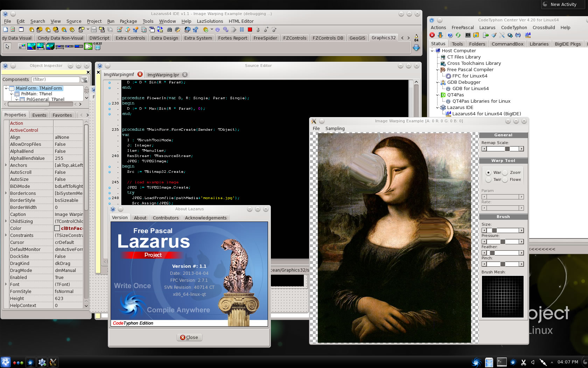The image size is (588, 368).
Task: Click the binoculars Find icon in toolbar
Action: click(x=169, y=29)
